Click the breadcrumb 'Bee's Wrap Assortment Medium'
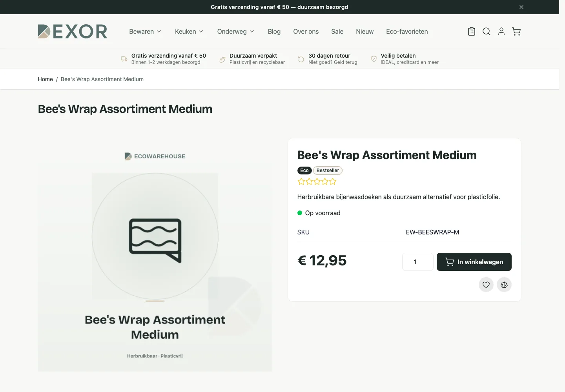 pos(102,79)
